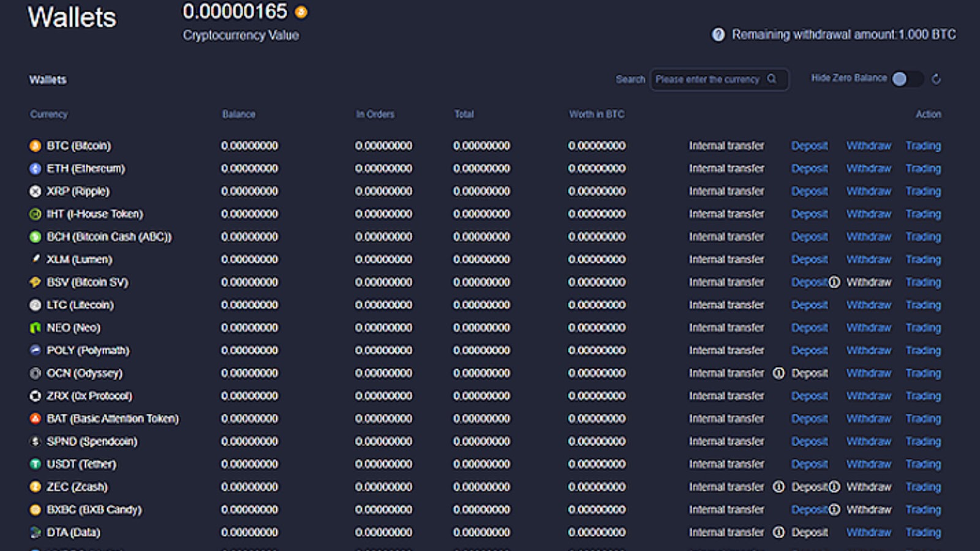Click Internal transfer for BTC Bitcoin
The width and height of the screenshot is (980, 551).
click(x=726, y=146)
